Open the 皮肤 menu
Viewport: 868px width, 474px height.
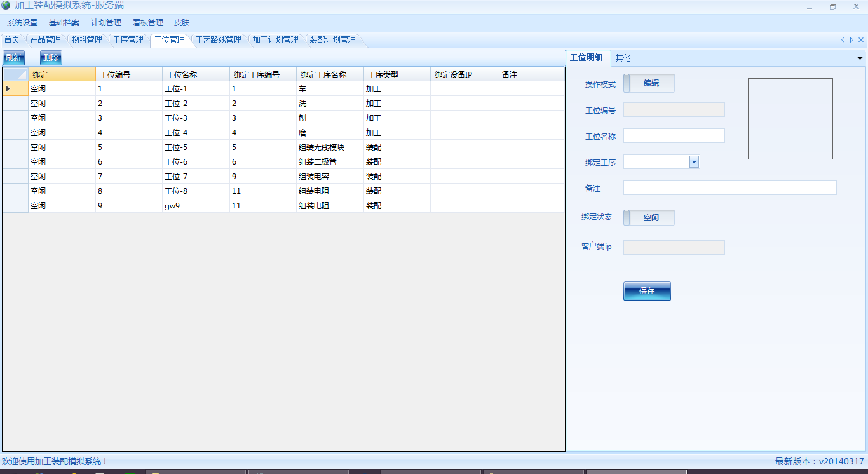182,23
